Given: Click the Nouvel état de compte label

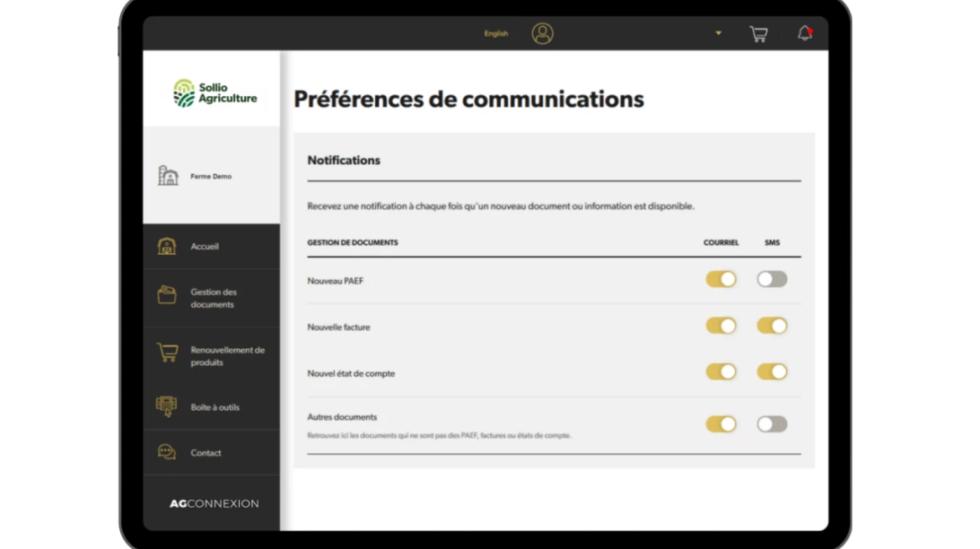Looking at the screenshot, I should [x=351, y=373].
